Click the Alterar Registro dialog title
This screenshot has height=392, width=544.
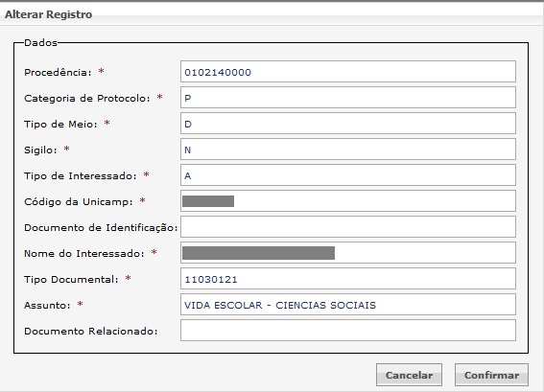[x=49, y=14]
